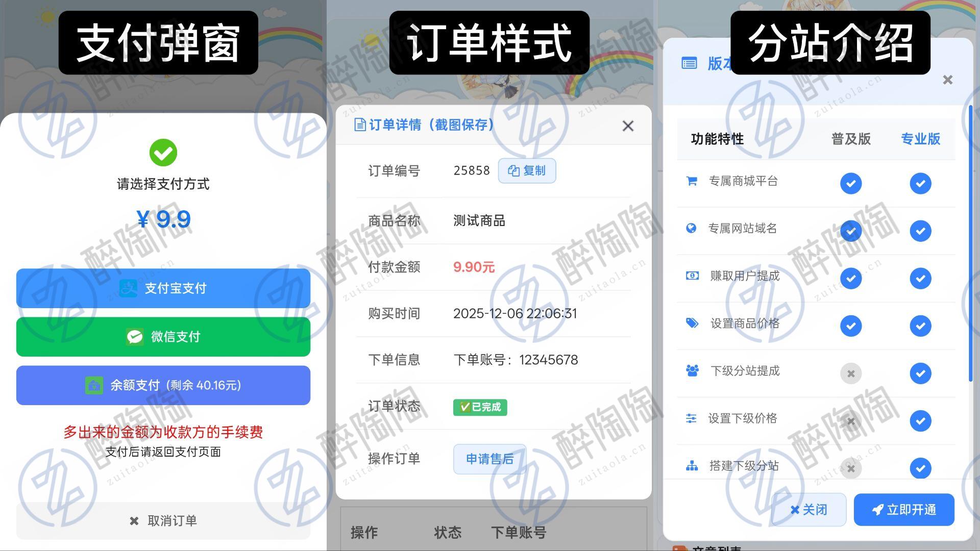Viewport: 980px width, 551px height.
Task: Select the 普及版 column header
Action: (x=851, y=139)
